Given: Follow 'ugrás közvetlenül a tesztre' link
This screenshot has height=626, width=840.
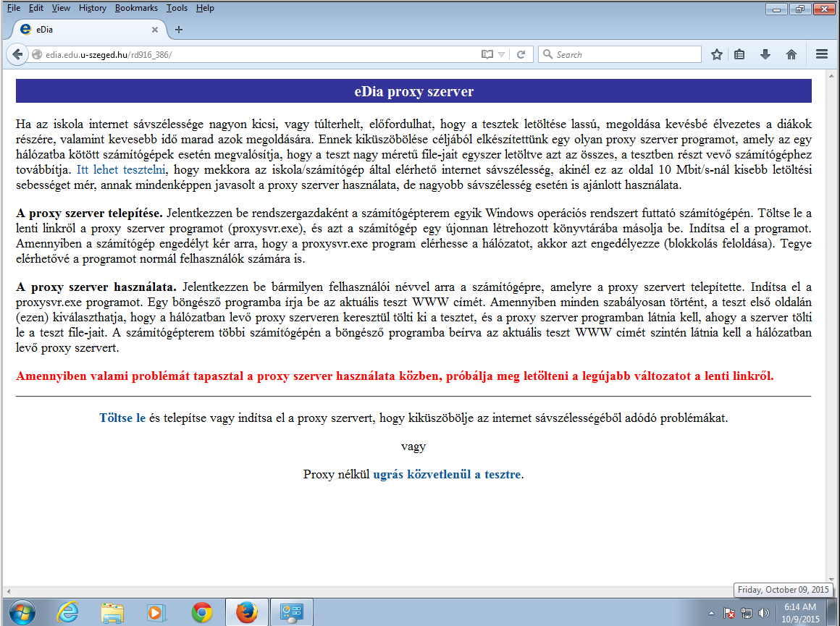Looking at the screenshot, I should click(x=447, y=475).
